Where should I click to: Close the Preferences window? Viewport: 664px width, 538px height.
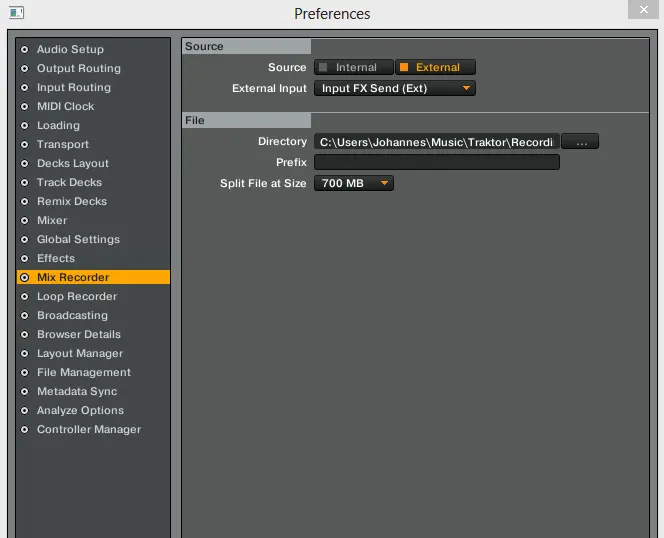coord(642,9)
